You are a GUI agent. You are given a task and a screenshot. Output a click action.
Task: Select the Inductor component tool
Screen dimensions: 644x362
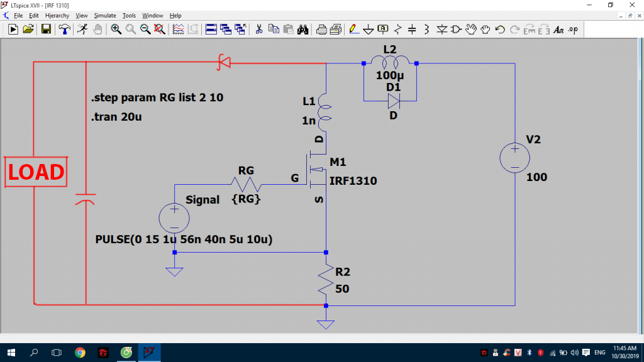pyautogui.click(x=426, y=29)
